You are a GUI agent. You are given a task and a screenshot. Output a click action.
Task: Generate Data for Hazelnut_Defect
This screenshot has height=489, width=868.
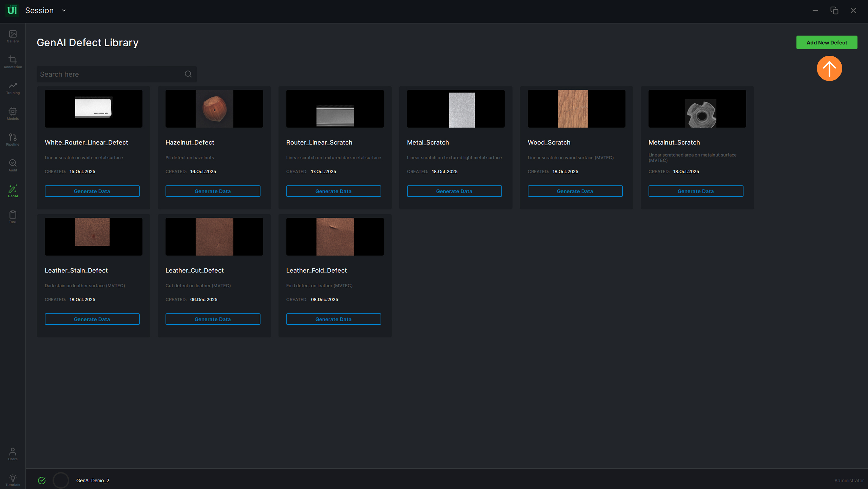(213, 191)
